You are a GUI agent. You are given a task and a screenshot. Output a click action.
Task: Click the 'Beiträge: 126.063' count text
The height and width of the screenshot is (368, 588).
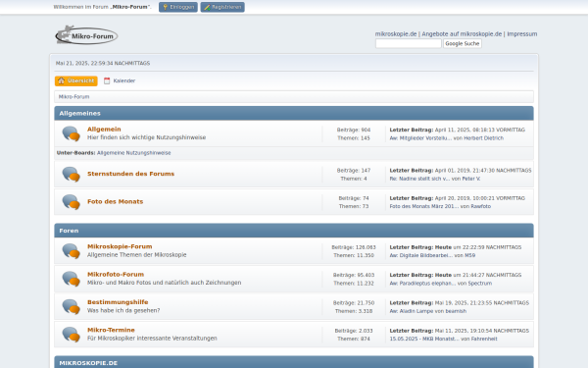[x=354, y=247]
